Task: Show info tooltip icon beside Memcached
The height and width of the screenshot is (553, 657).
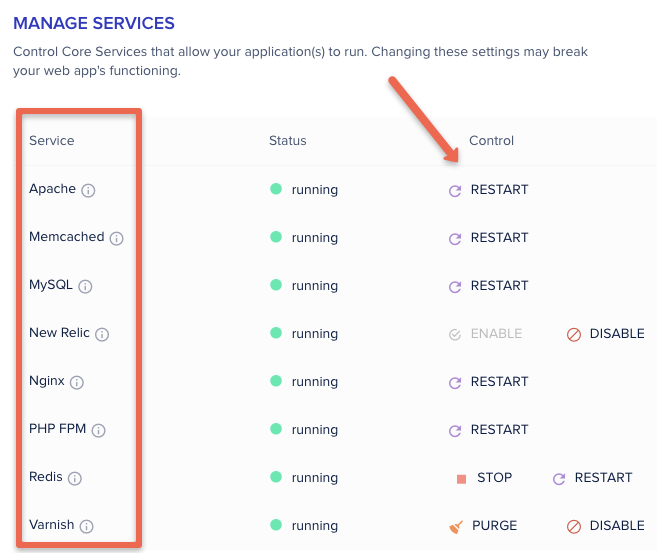Action: point(116,238)
